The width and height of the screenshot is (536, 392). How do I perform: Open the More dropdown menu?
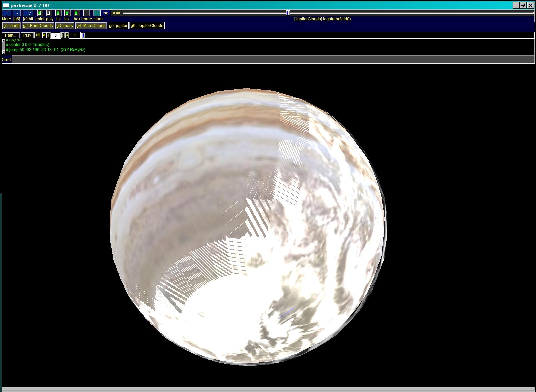click(6, 13)
